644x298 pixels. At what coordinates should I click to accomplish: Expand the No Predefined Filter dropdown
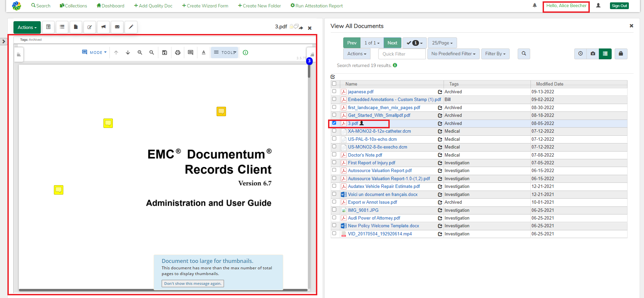tap(453, 54)
